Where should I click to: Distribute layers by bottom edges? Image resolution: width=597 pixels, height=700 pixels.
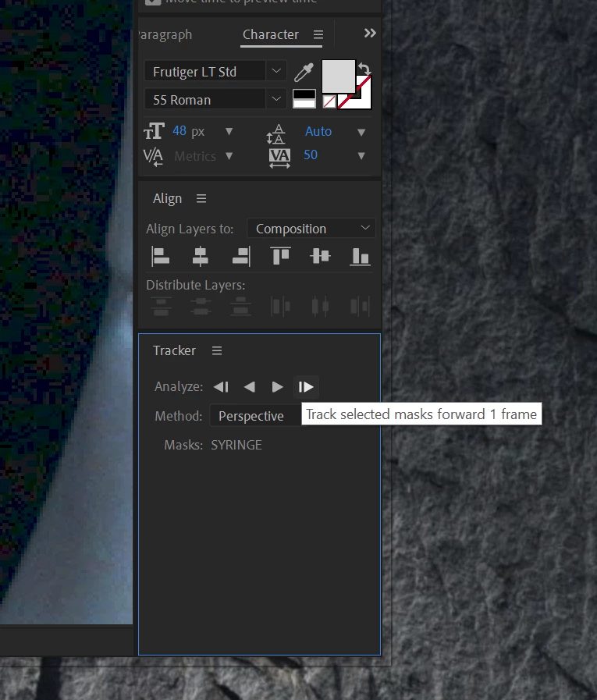240,306
